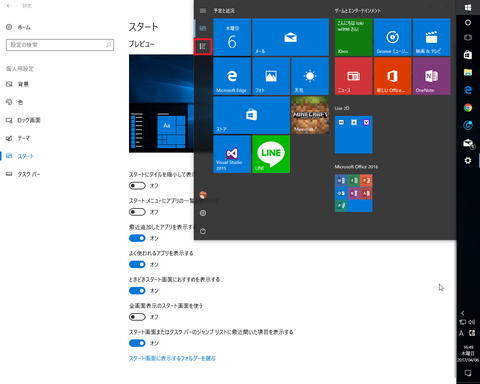Open the LINE app tile

point(271,154)
